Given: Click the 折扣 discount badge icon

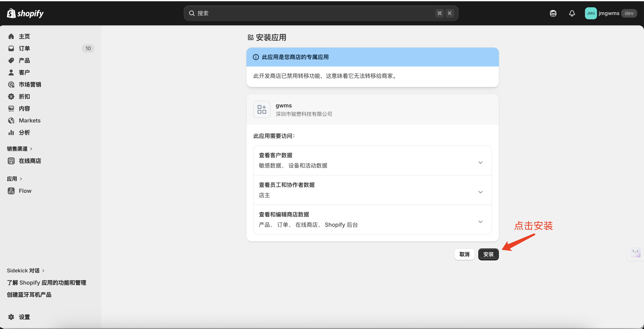Looking at the screenshot, I should (11, 97).
